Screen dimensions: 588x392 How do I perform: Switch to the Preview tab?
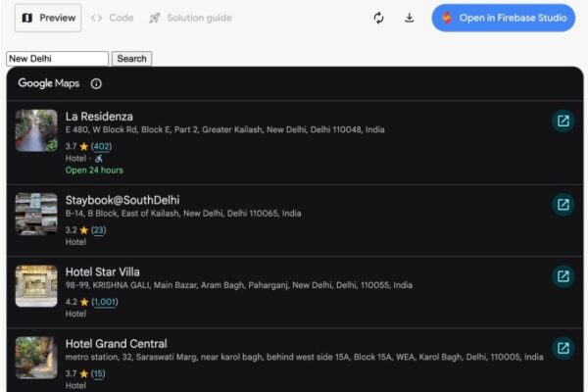48,18
